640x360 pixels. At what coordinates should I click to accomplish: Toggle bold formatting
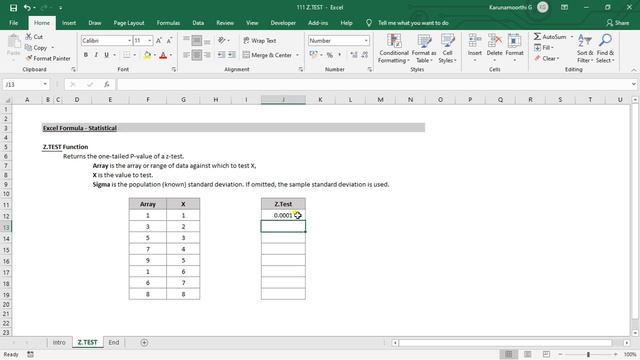tap(86, 55)
